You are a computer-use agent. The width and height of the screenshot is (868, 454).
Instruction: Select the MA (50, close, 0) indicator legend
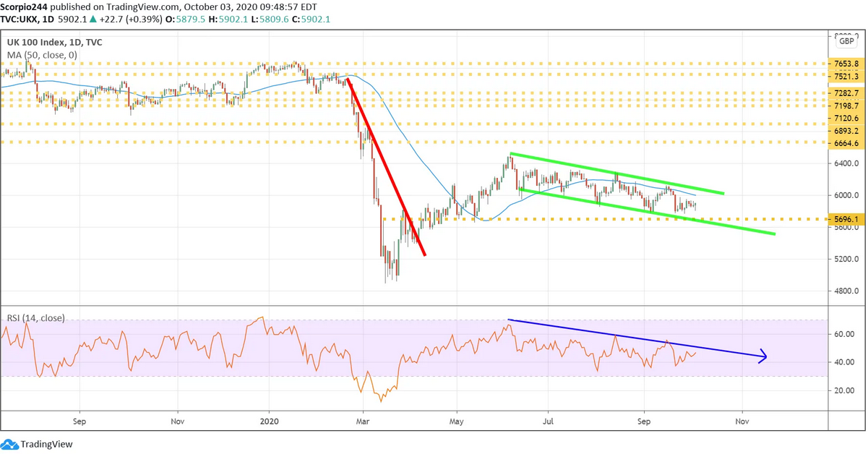pyautogui.click(x=41, y=55)
